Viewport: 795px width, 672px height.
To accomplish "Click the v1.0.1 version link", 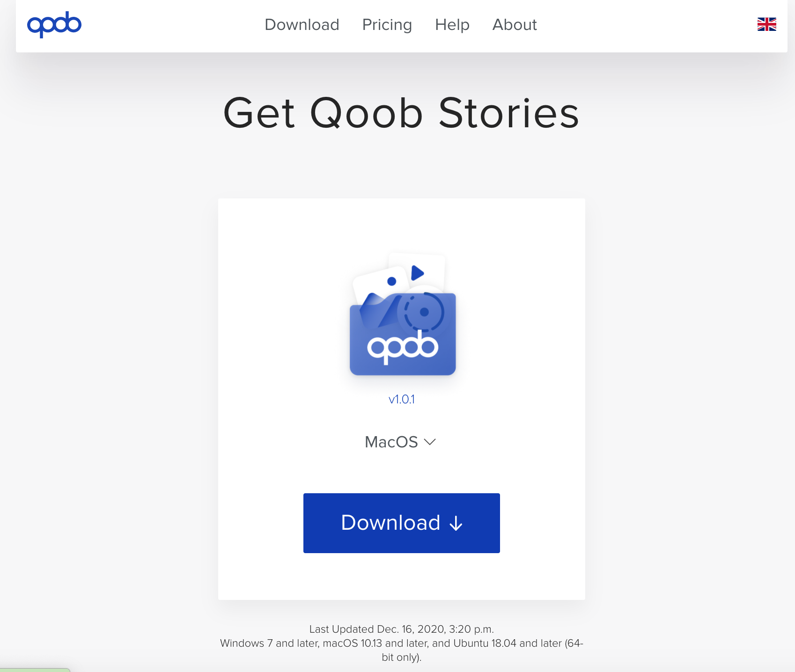I will (x=402, y=399).
